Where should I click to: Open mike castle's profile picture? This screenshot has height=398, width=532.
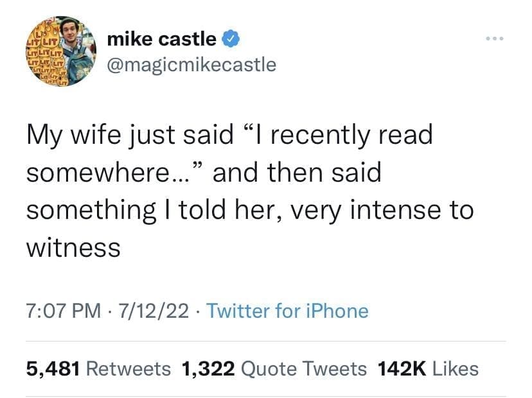60,51
